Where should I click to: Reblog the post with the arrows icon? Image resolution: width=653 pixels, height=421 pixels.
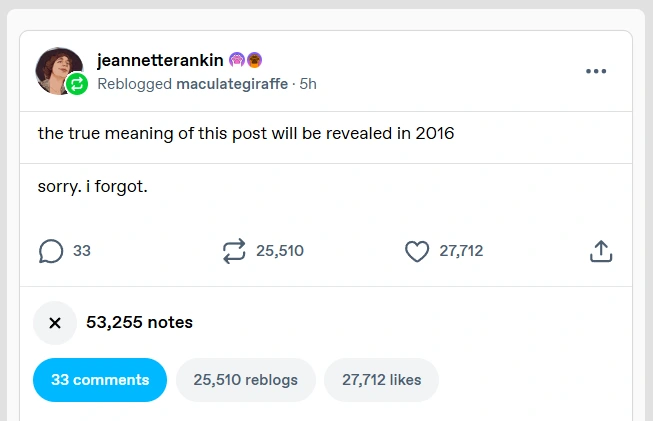234,251
